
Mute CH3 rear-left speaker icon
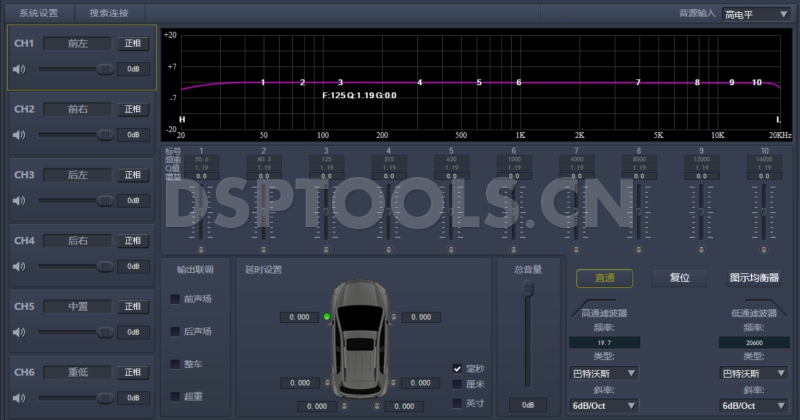coord(19,201)
